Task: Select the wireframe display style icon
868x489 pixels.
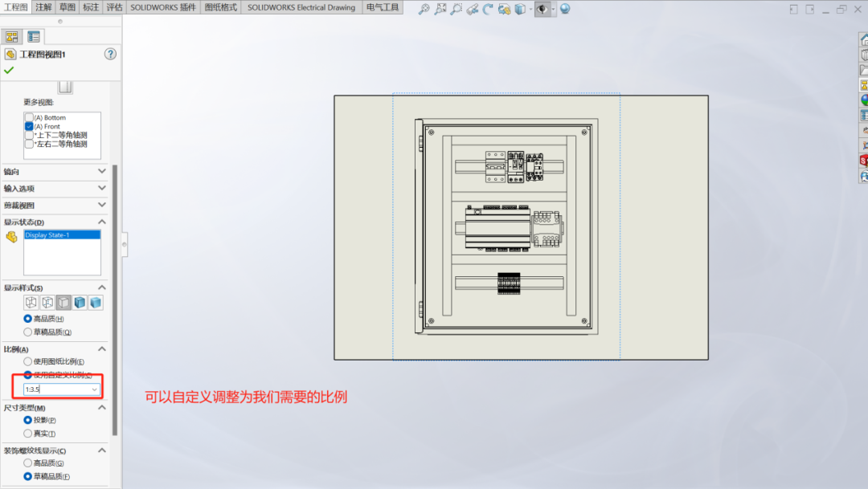Action: pyautogui.click(x=30, y=302)
